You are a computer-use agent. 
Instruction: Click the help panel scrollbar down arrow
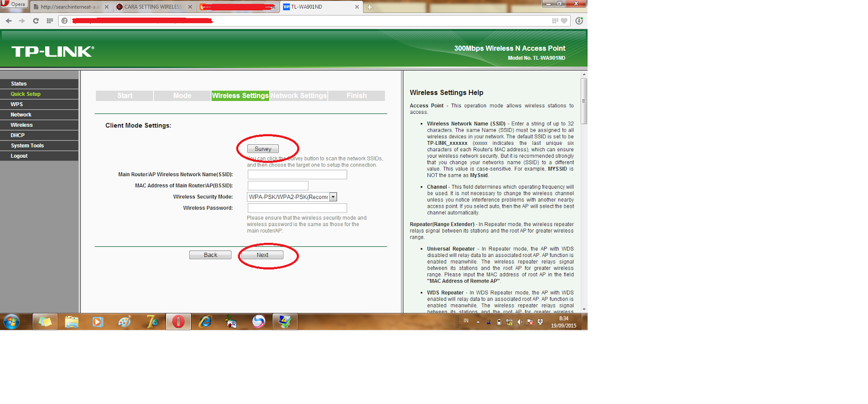pyautogui.click(x=584, y=309)
